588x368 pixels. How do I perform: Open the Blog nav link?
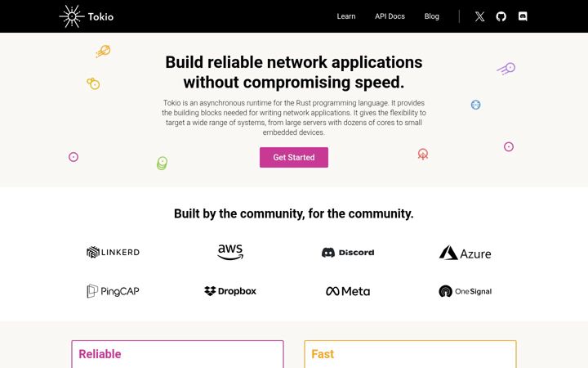432,16
